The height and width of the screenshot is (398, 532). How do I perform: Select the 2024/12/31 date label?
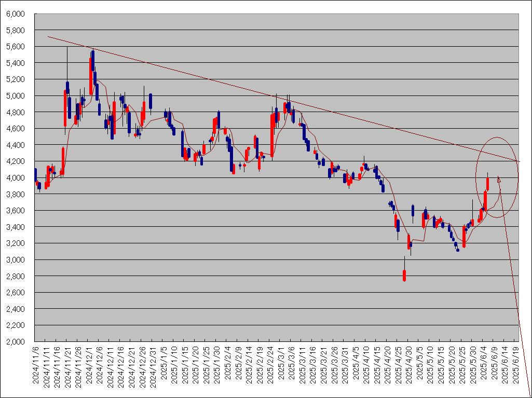click(152, 367)
